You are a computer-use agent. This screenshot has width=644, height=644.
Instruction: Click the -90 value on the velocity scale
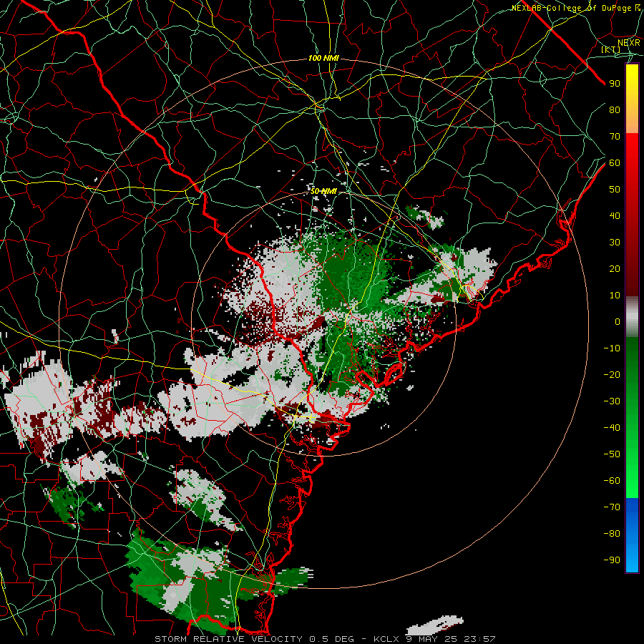(x=612, y=560)
